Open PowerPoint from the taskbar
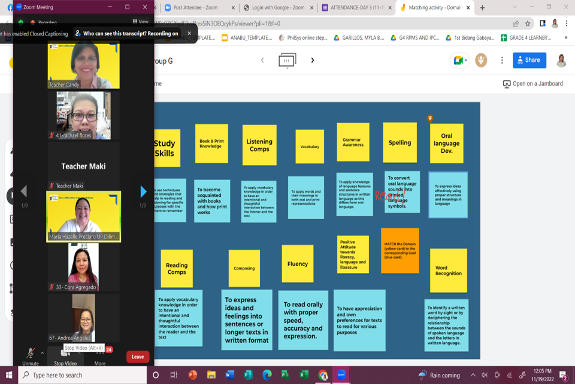This screenshot has height=384, width=575. (193, 375)
